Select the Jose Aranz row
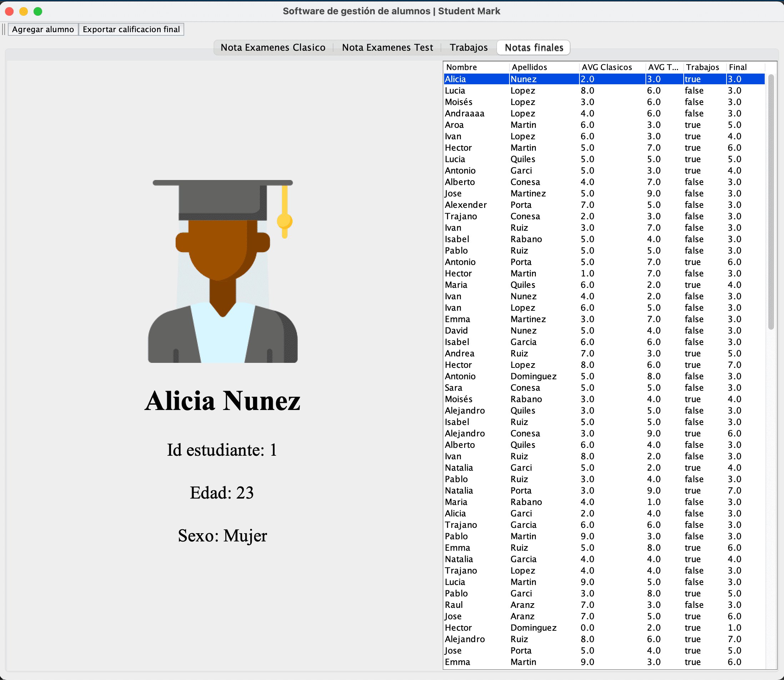Viewport: 784px width, 680px height. click(604, 616)
